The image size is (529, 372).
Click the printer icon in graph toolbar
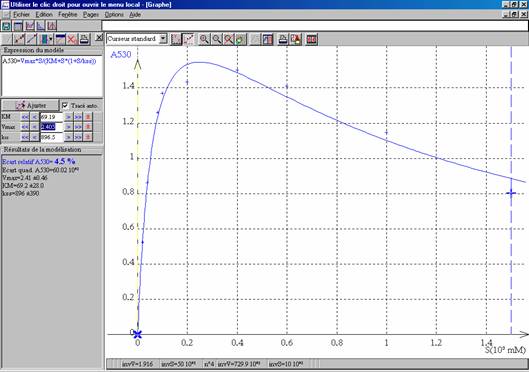click(x=283, y=39)
